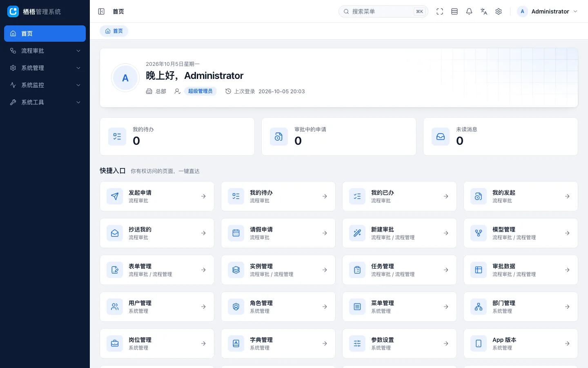Click the 岗位管理 briefcase icon
This screenshot has width=588, height=368.
point(115,343)
